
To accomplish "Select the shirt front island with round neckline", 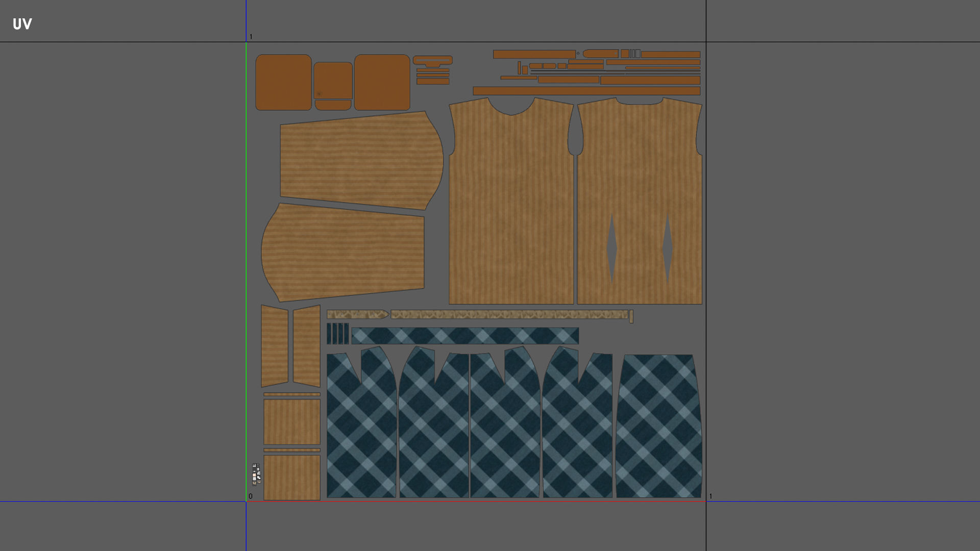I will (x=511, y=204).
